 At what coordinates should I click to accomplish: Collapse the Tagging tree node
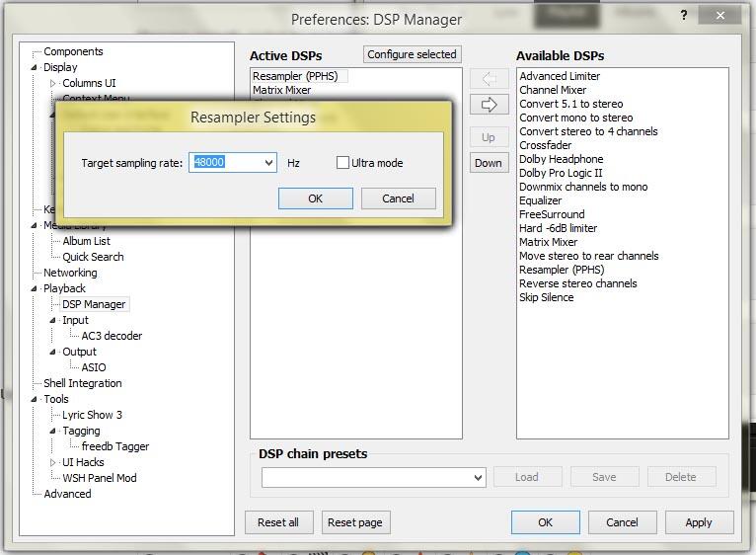point(54,431)
